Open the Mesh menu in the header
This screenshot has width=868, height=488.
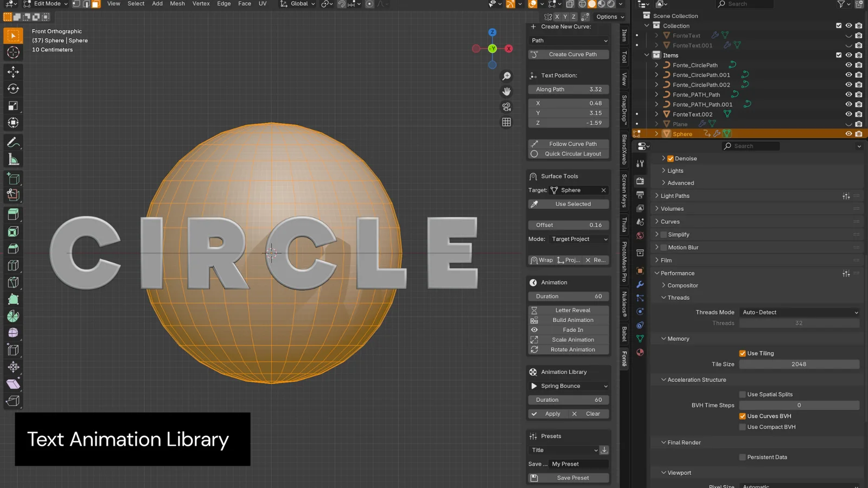(177, 4)
